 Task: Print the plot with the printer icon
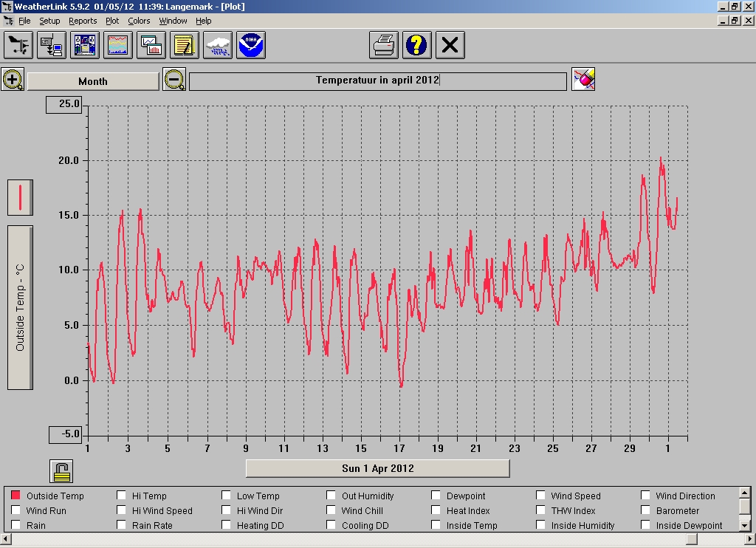pyautogui.click(x=384, y=45)
